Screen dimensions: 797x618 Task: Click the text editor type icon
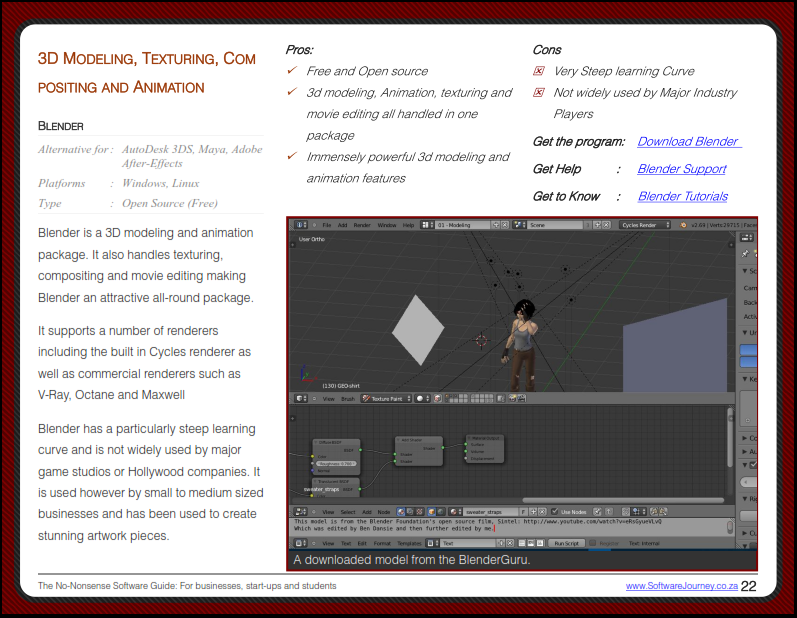click(297, 543)
